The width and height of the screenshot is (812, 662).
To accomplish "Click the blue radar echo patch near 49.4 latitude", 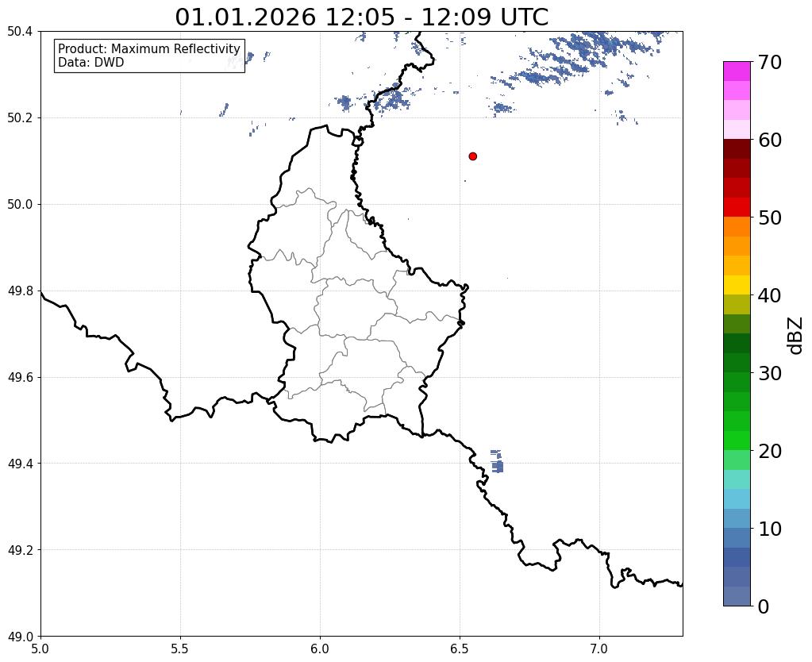I will (497, 461).
